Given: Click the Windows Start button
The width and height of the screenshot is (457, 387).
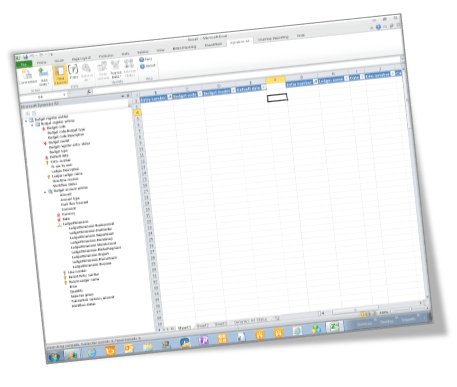Looking at the screenshot, I should (54, 357).
